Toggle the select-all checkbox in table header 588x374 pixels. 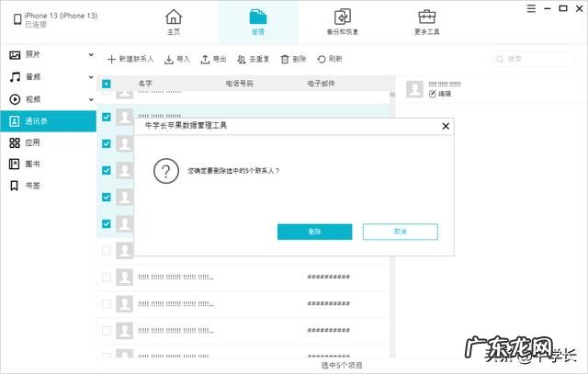[x=107, y=84]
